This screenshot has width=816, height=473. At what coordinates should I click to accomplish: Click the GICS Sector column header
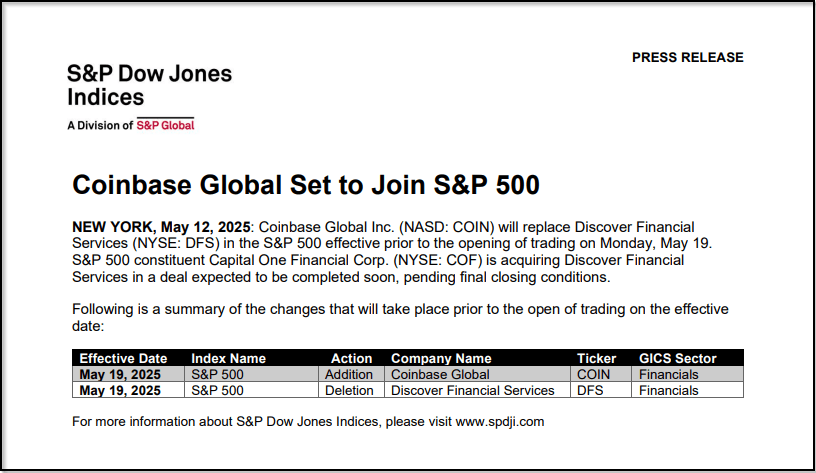tap(678, 358)
